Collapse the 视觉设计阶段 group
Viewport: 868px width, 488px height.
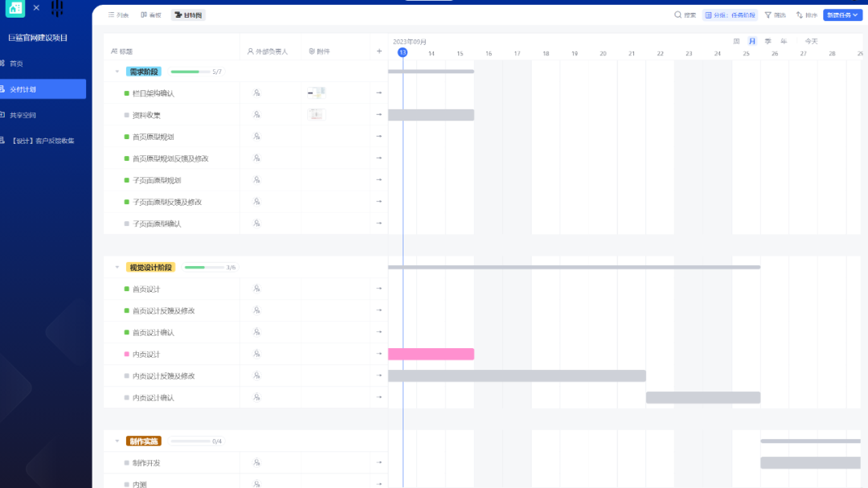[117, 268]
